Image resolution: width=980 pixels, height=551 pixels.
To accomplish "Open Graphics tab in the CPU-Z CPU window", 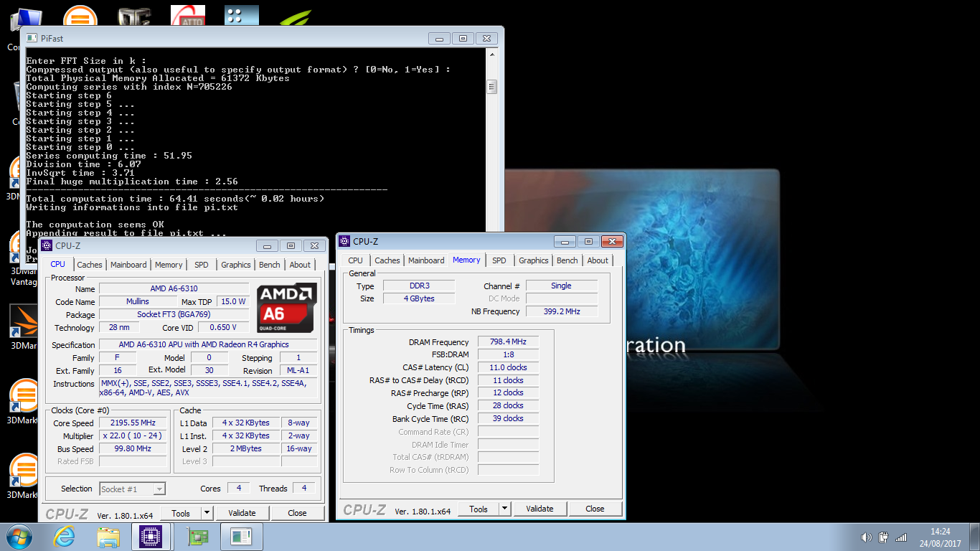I will click(x=236, y=265).
